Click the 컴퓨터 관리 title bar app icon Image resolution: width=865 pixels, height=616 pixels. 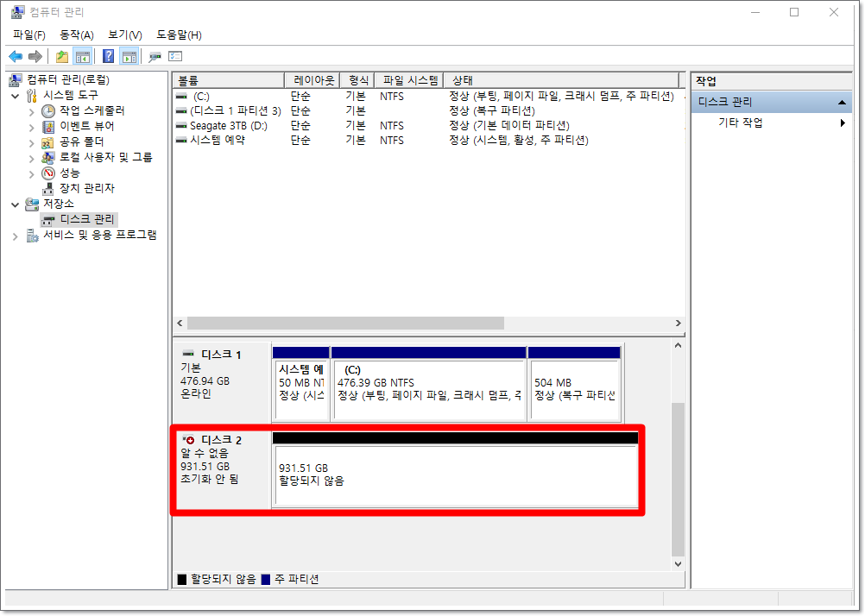pos(17,11)
